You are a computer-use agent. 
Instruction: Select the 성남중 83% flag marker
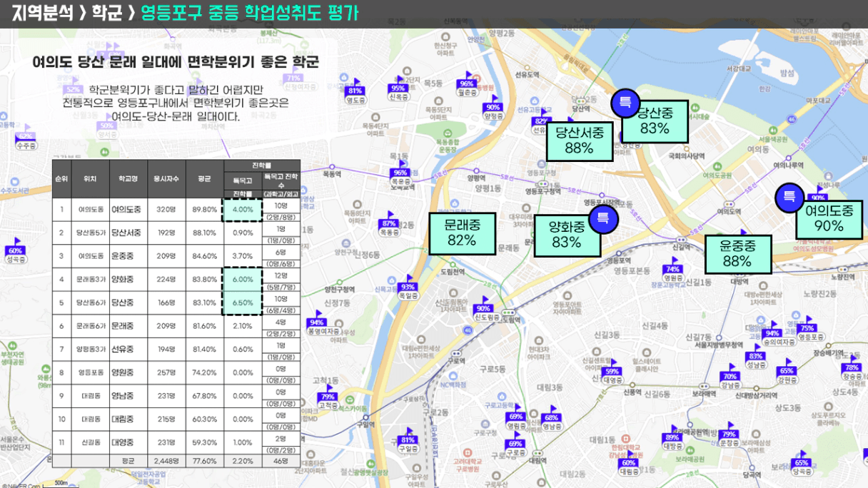click(x=755, y=357)
